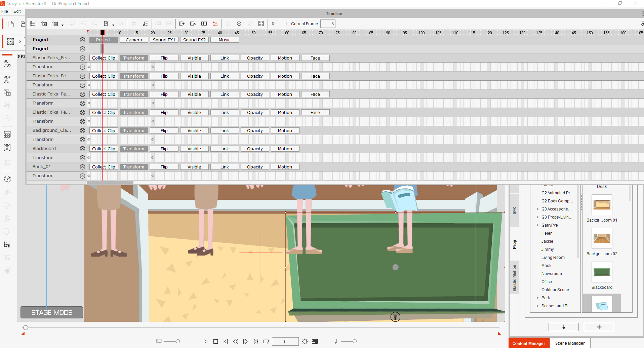
Task: Play from the Timeline toolbar
Action: point(274,24)
